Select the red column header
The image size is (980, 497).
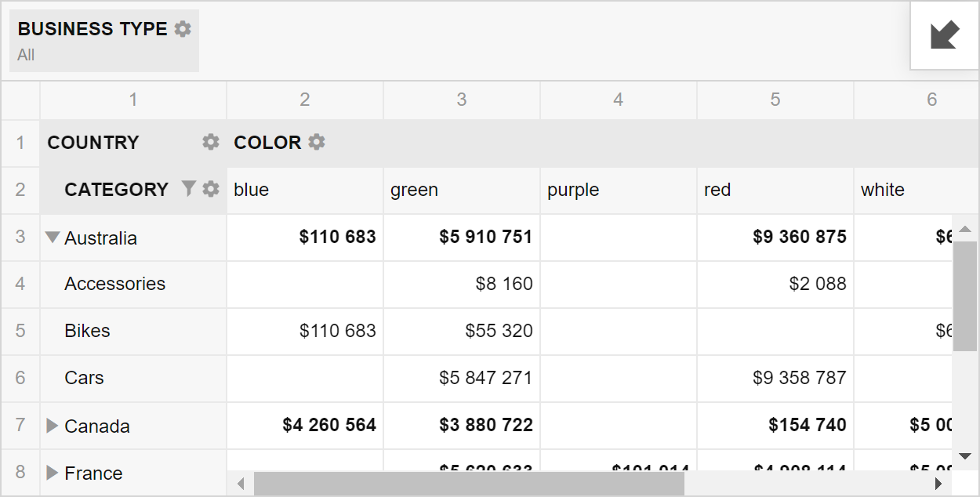(775, 190)
